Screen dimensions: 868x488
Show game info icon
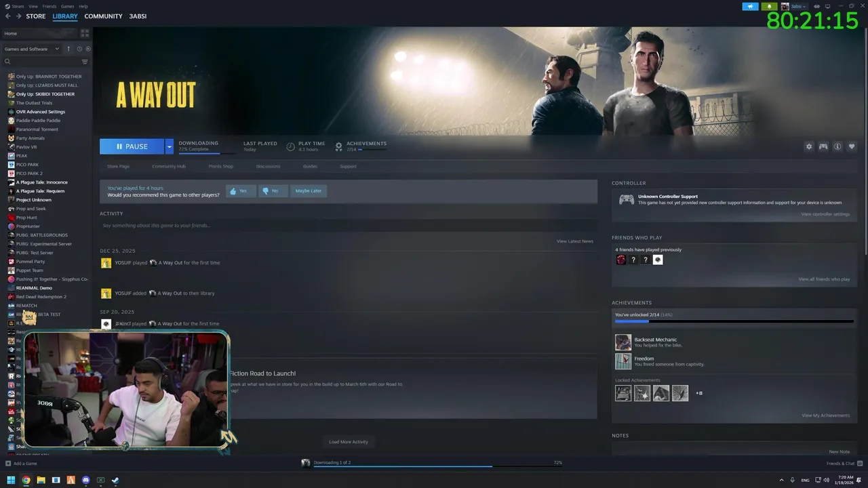(837, 146)
